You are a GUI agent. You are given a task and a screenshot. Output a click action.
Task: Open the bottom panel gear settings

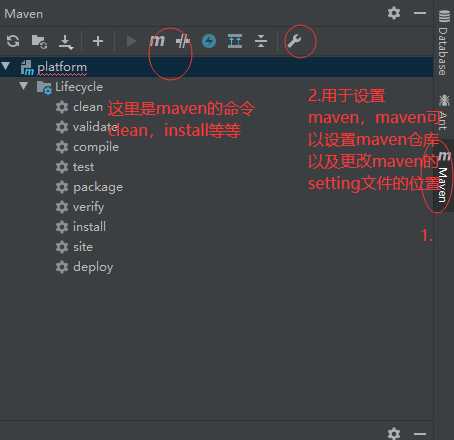point(394,433)
